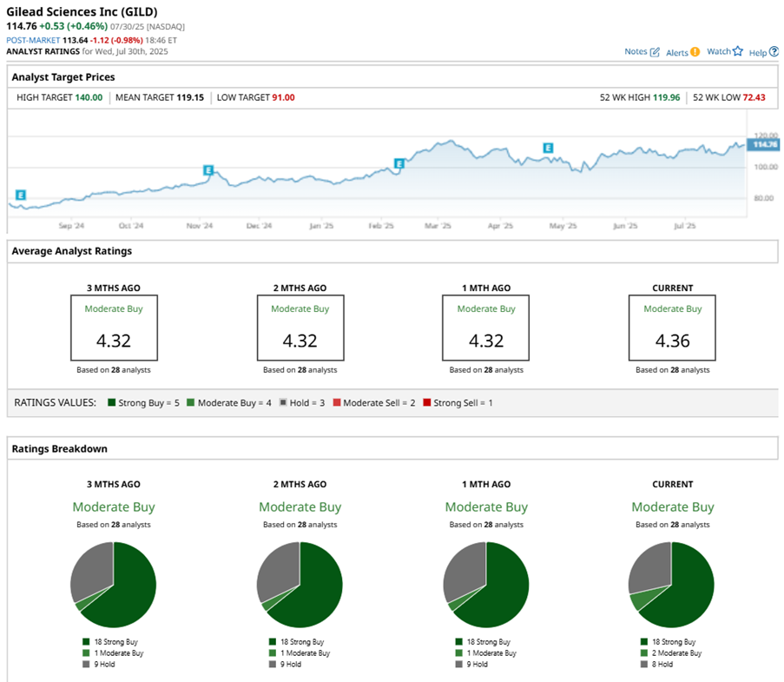Click the Strong Buy = 5 legend swatch
The width and height of the screenshot is (784, 682).
click(111, 402)
